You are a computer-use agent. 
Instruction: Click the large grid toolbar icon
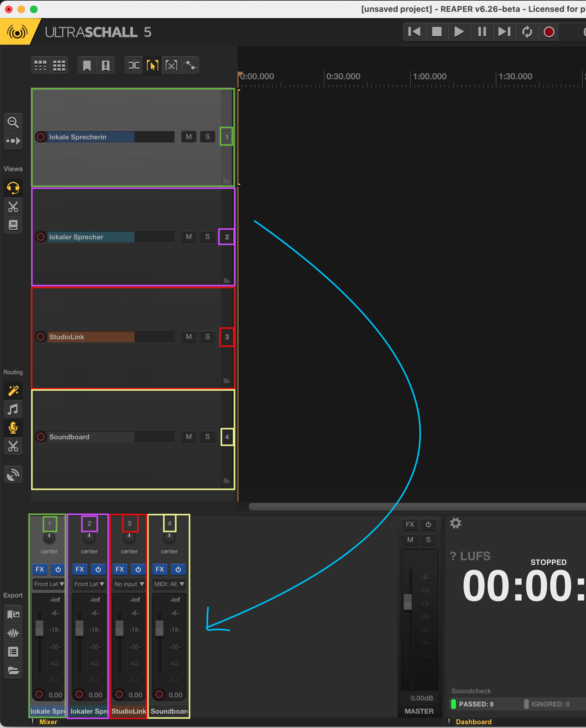click(59, 66)
